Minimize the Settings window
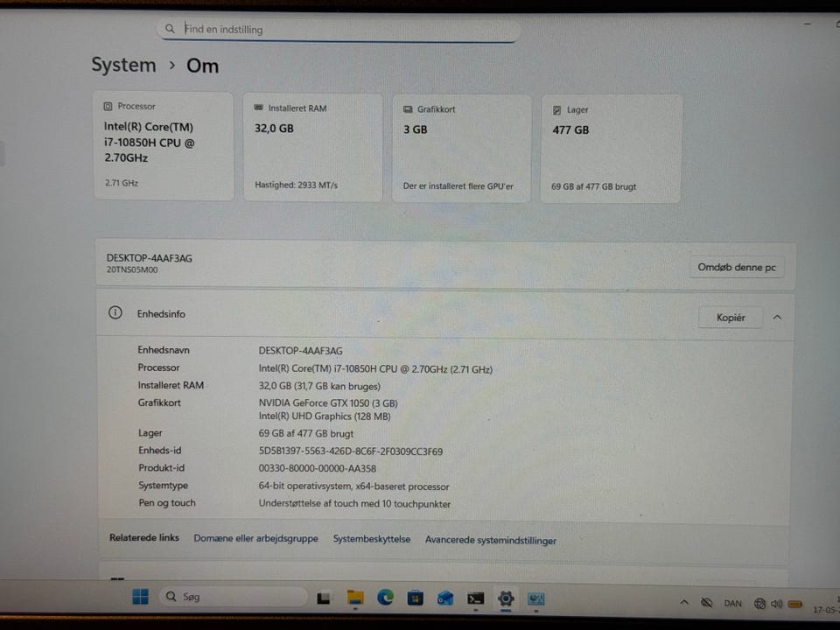The height and width of the screenshot is (630, 840). coord(808,24)
